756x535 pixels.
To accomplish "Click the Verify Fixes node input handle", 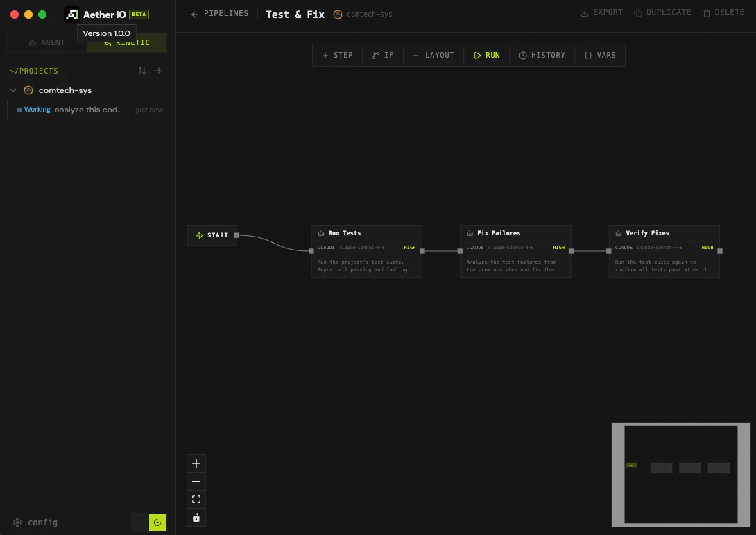I will click(609, 251).
